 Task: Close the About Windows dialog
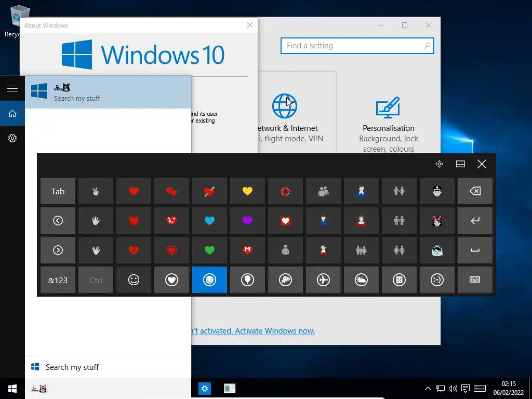pyautogui.click(x=250, y=25)
